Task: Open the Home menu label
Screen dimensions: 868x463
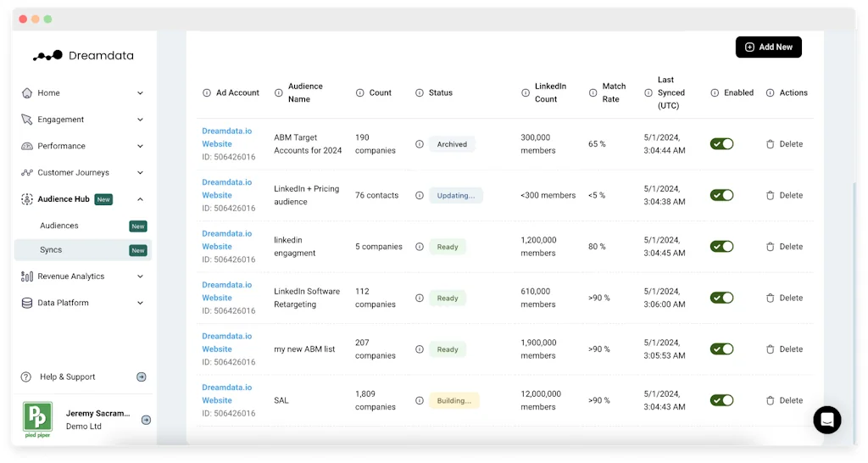Action: [x=48, y=93]
